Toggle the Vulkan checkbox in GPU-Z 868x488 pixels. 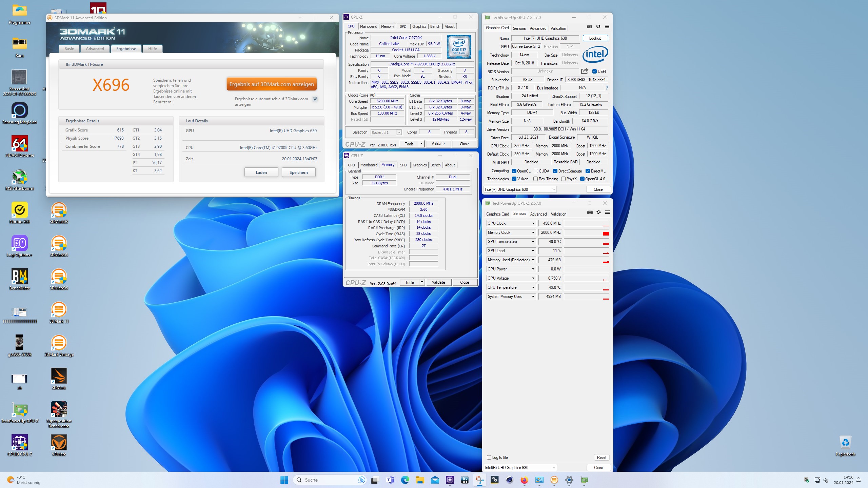tap(514, 179)
